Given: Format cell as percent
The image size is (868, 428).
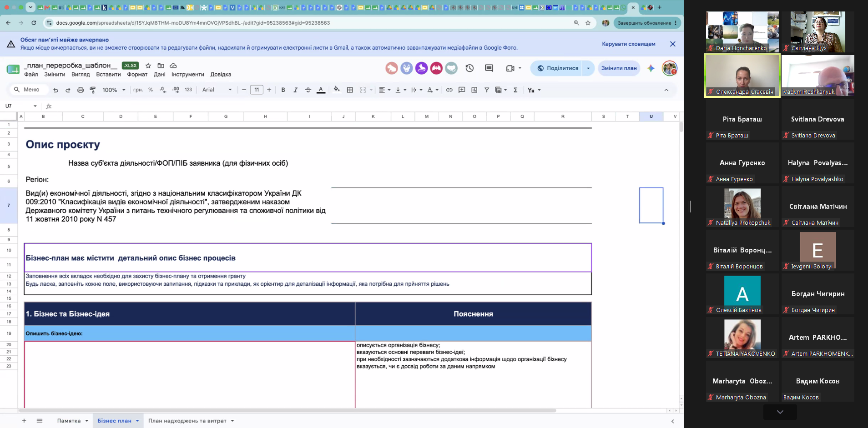Looking at the screenshot, I should [151, 90].
